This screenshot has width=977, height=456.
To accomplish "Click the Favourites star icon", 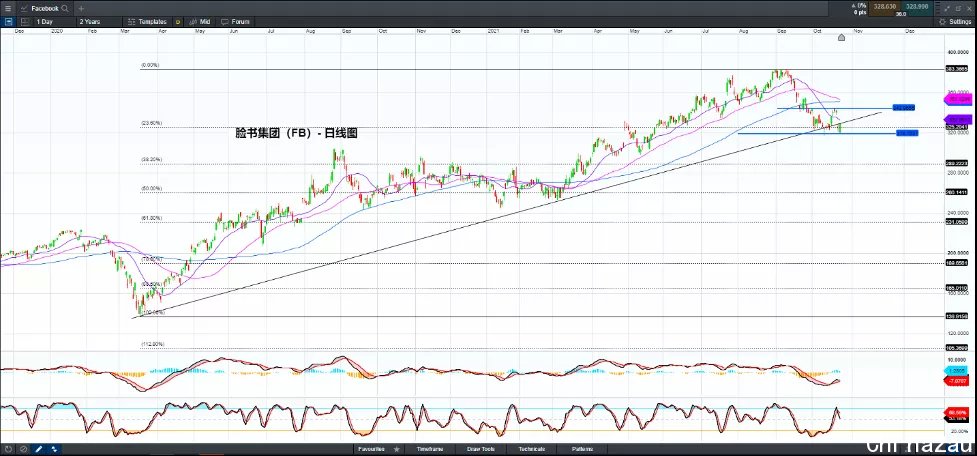I will 396,449.
